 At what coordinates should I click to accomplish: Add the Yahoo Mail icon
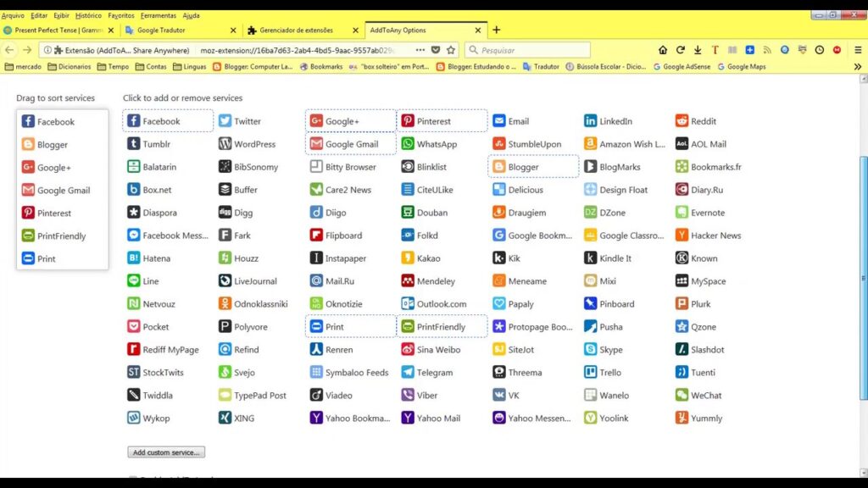[408, 419]
